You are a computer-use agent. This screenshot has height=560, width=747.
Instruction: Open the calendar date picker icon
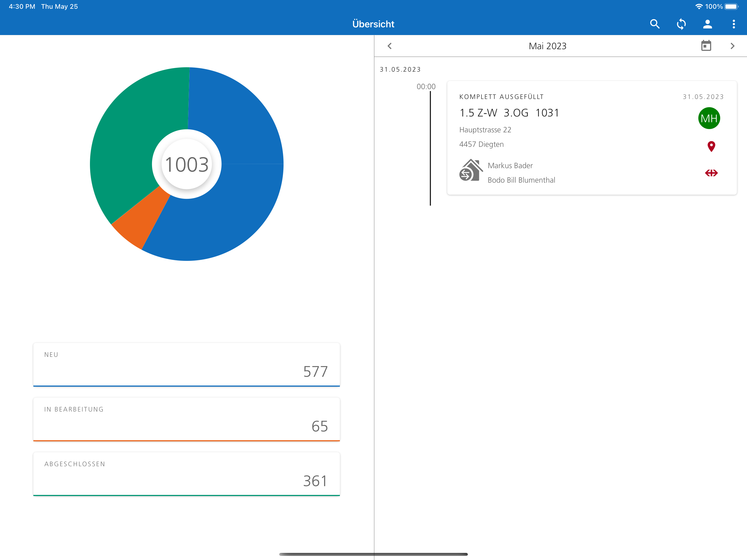pyautogui.click(x=706, y=46)
